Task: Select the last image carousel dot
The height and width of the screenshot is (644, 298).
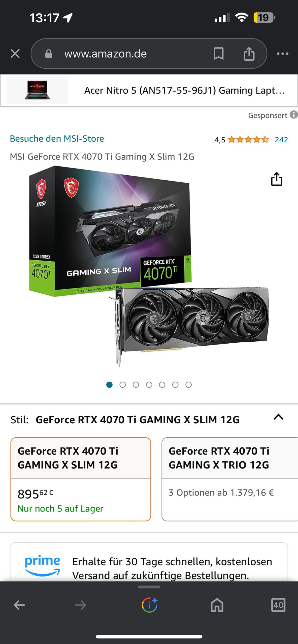Action: [x=188, y=385]
